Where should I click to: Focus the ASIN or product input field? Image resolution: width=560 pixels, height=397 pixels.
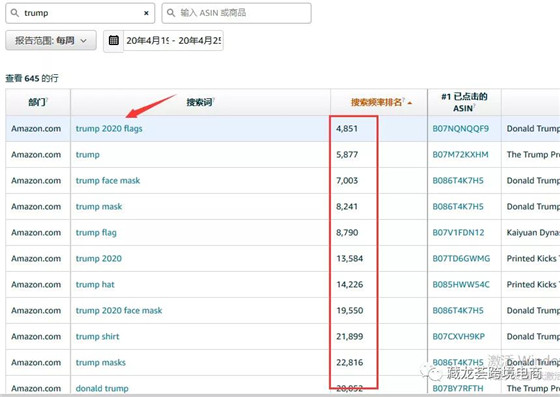tap(236, 13)
